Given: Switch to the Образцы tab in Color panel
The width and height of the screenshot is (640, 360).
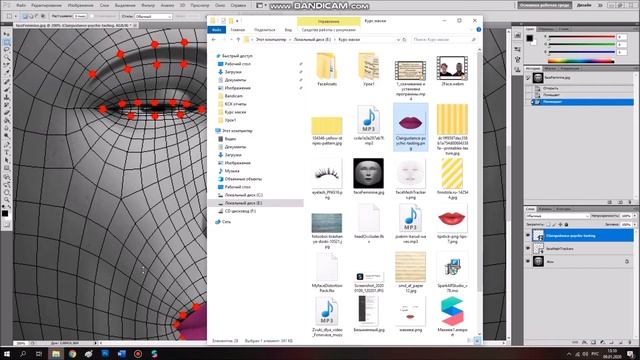Looking at the screenshot, I should point(546,29).
